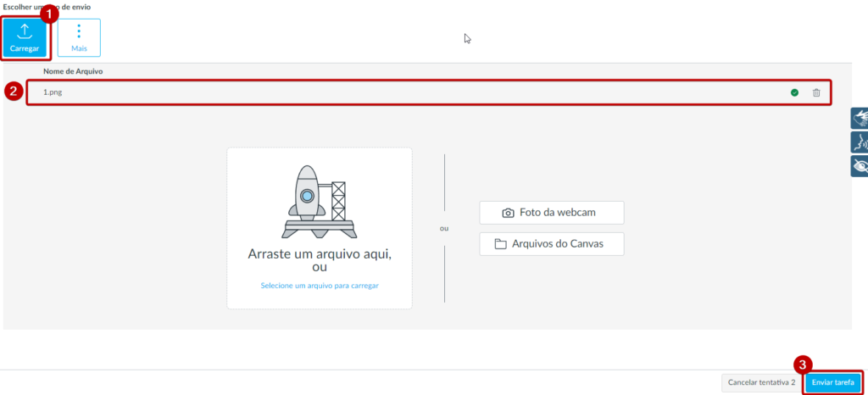Choose Foto da webcam option
Viewport: 868px width, 395px height.
(551, 213)
